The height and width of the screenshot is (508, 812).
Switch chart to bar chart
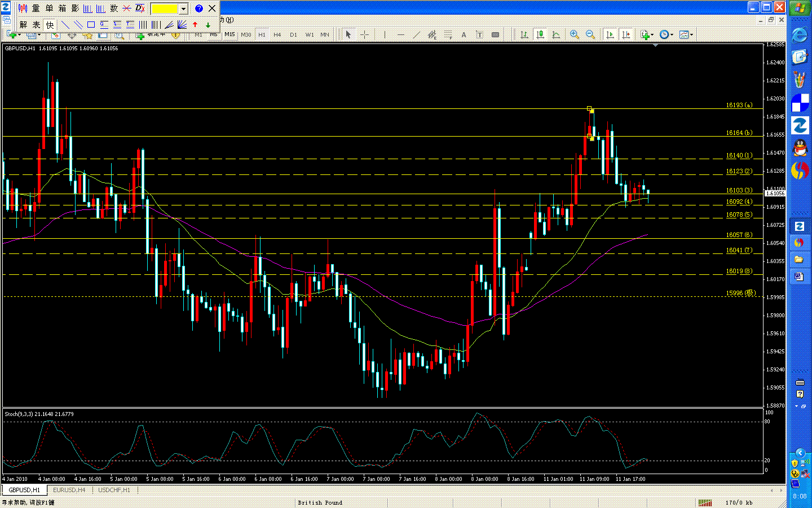pyautogui.click(x=524, y=34)
